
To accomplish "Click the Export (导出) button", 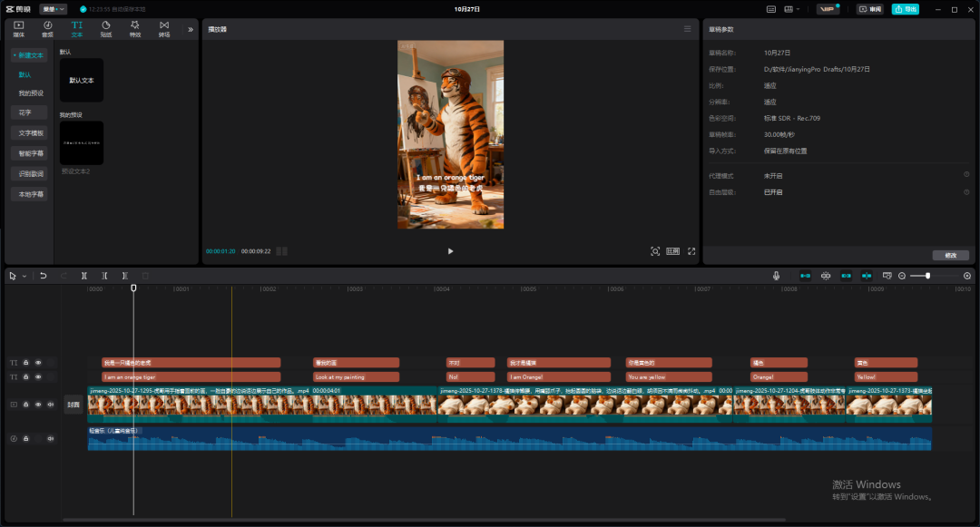I will 904,9.
